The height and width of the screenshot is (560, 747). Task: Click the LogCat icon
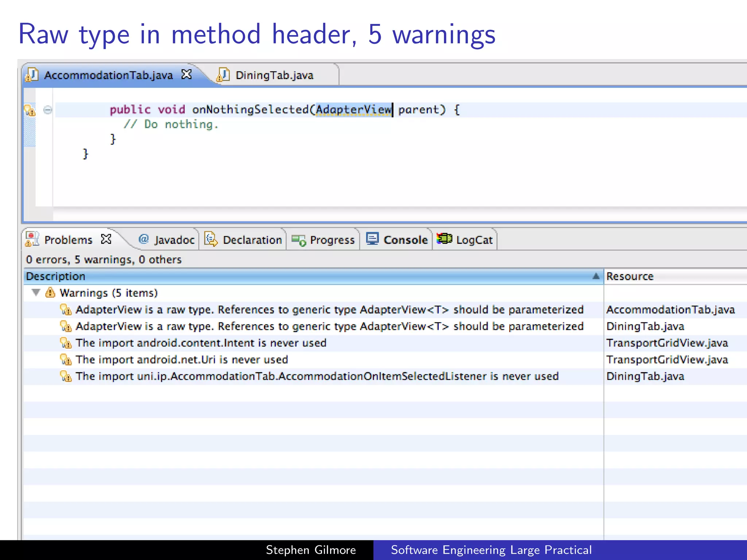pos(444,238)
